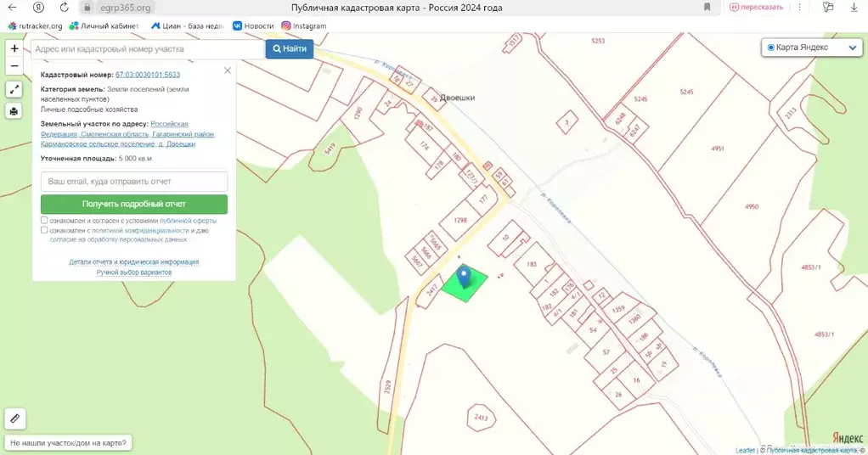Click parcel 2529 on the map
The image size is (868, 455).
(x=387, y=386)
